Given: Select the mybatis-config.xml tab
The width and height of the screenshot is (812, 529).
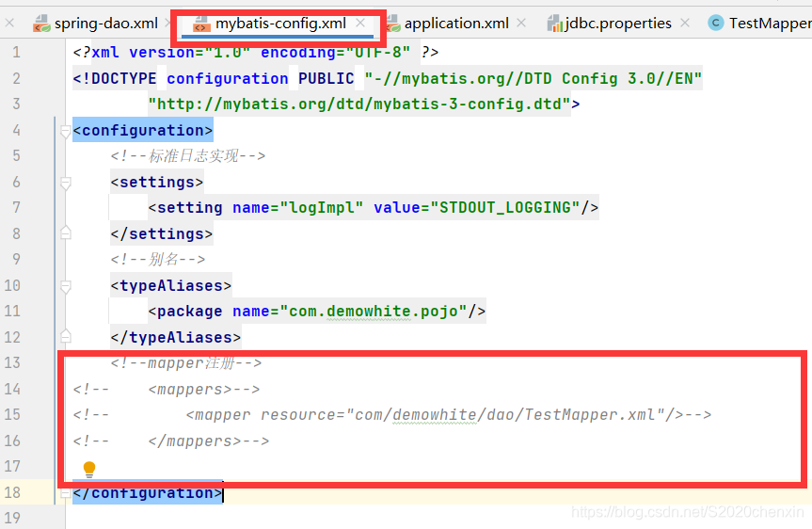Looking at the screenshot, I should click(280, 24).
